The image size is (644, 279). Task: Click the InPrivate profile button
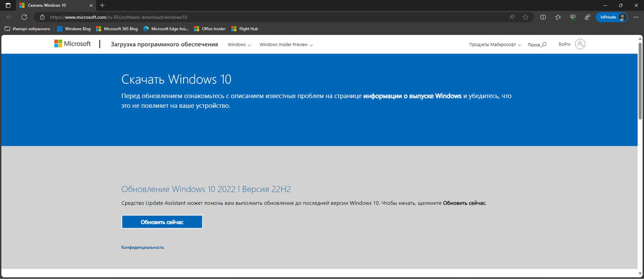pos(612,17)
